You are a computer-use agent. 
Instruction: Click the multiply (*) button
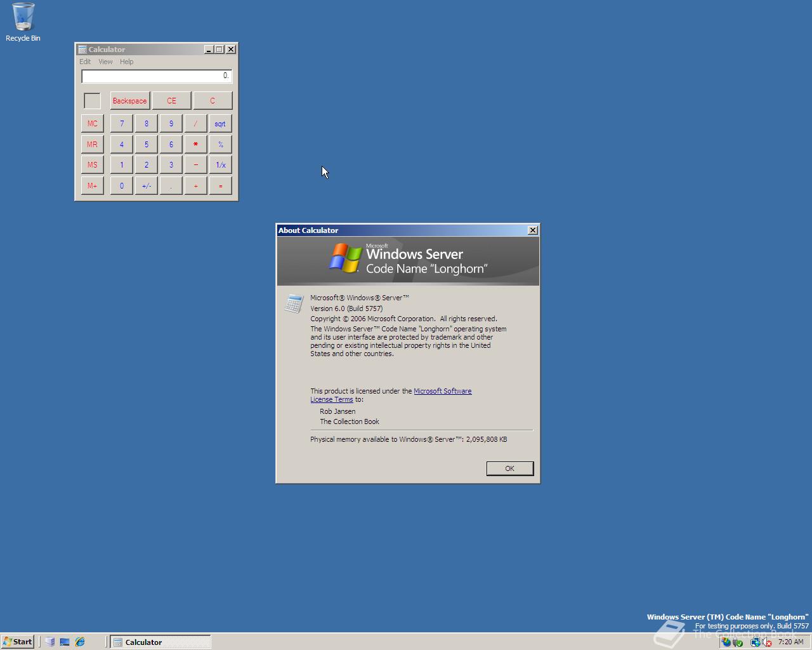point(195,145)
